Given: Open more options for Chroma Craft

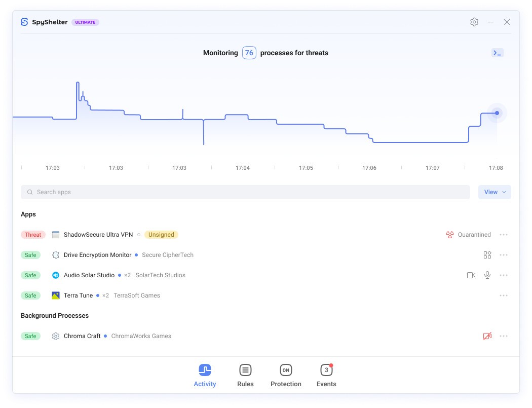Looking at the screenshot, I should (x=504, y=336).
